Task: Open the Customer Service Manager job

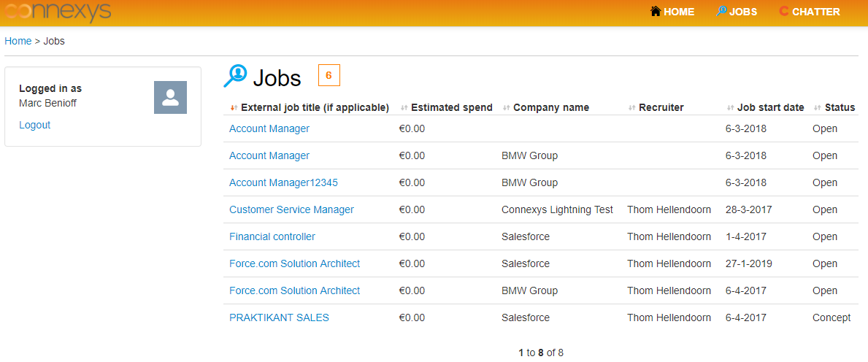Action: pos(291,209)
